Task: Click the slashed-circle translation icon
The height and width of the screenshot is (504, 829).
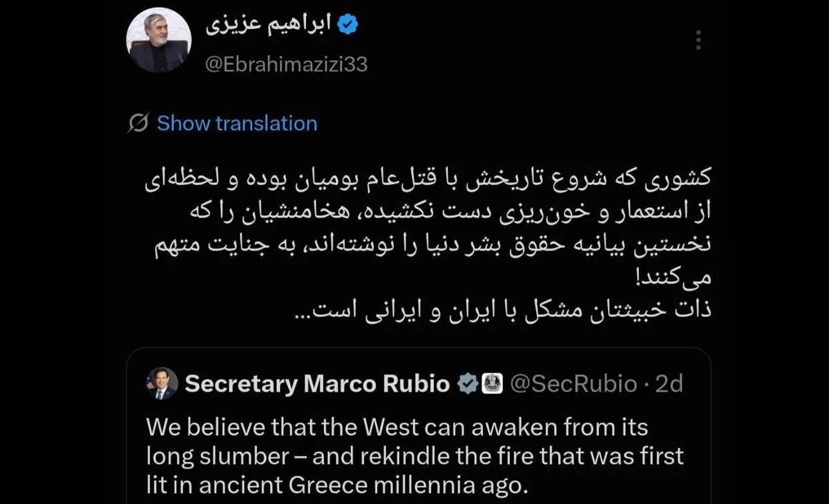Action: pyautogui.click(x=138, y=124)
